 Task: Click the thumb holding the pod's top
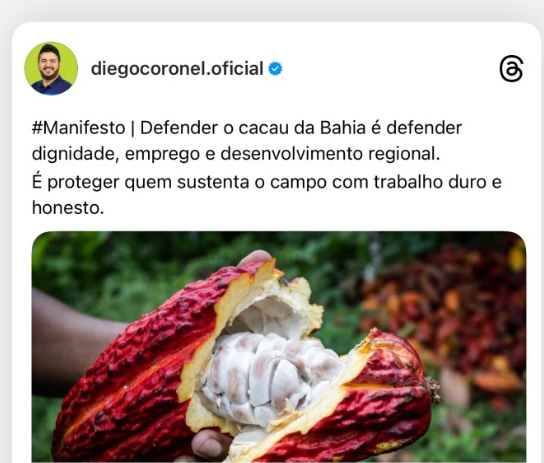(x=256, y=258)
